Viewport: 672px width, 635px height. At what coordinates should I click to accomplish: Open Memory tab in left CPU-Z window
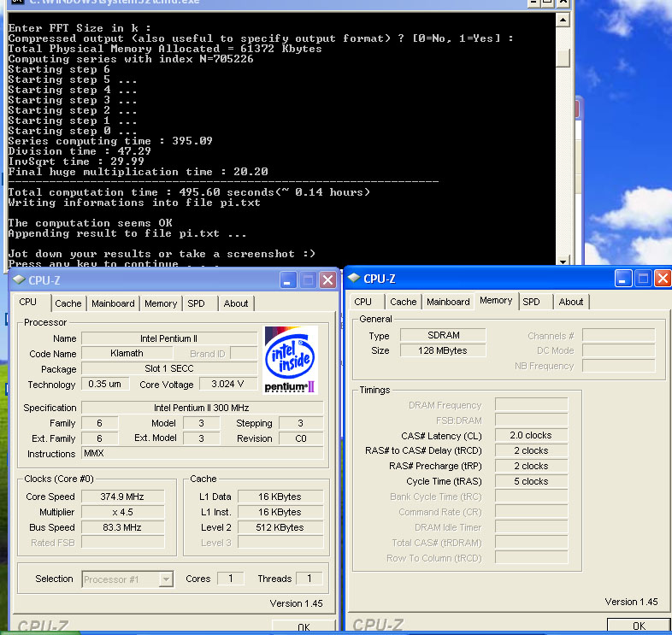pos(161,303)
